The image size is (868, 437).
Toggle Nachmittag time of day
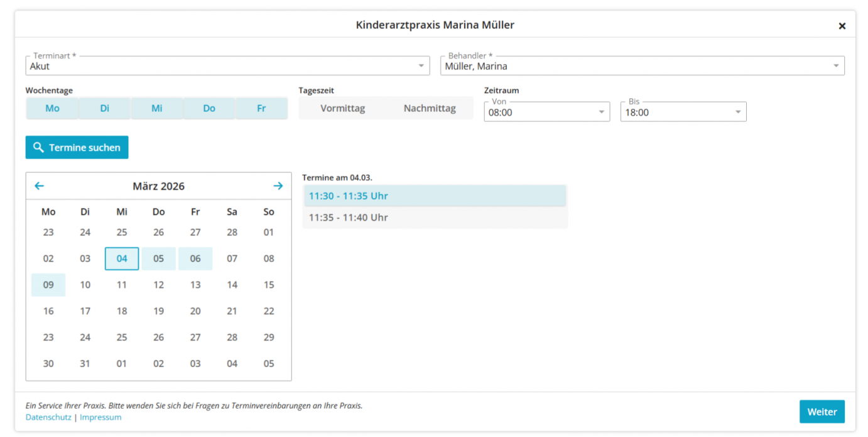(430, 108)
